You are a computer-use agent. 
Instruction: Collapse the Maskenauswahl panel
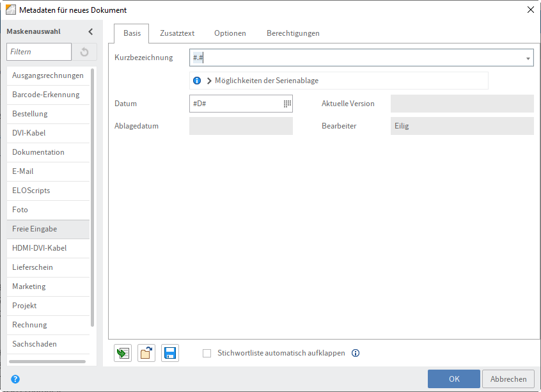[90, 31]
